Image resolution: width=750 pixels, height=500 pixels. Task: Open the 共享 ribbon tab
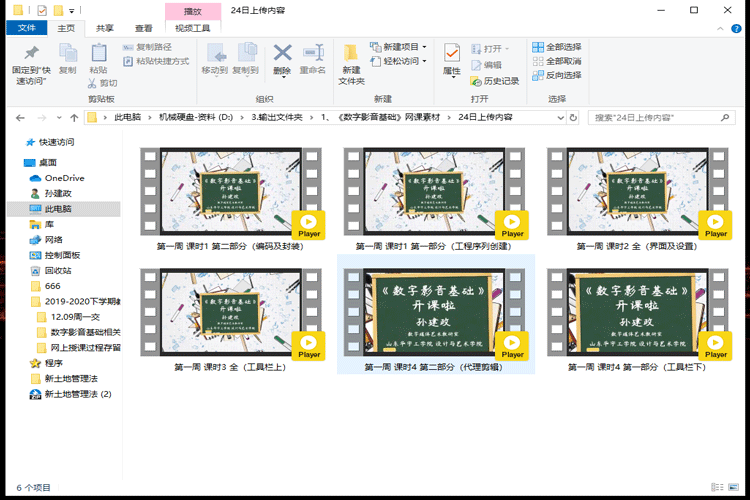click(104, 28)
